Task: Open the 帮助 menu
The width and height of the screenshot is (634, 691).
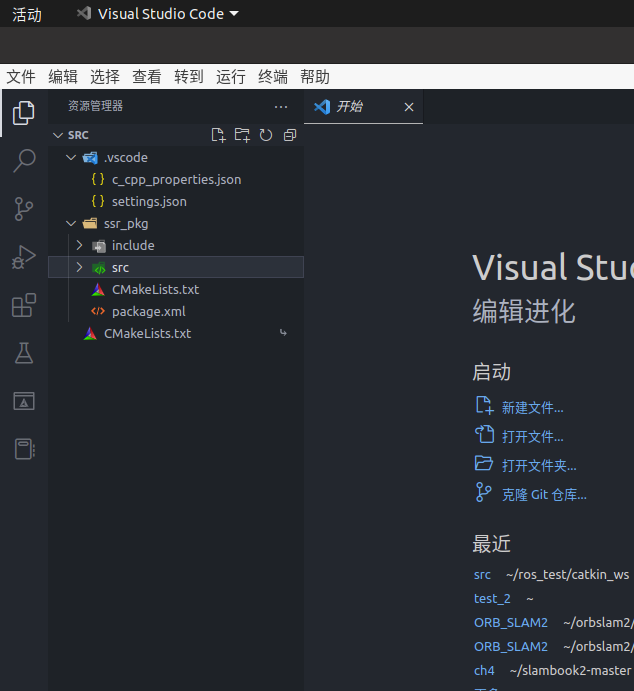Action: [x=315, y=77]
